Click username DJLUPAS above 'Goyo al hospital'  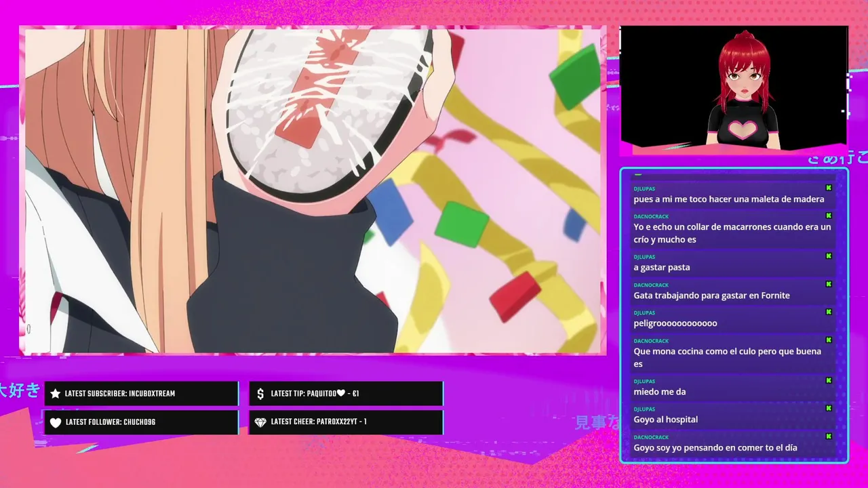click(x=644, y=409)
